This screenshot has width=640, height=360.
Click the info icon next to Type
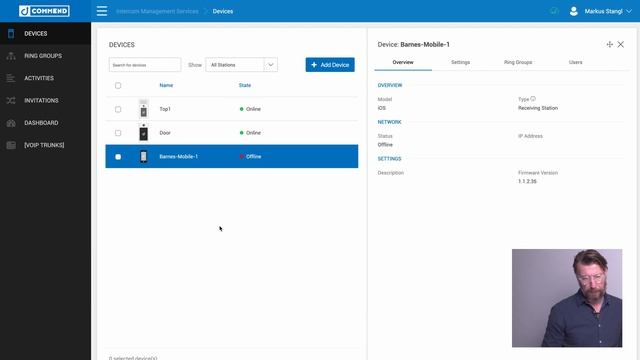click(533, 99)
